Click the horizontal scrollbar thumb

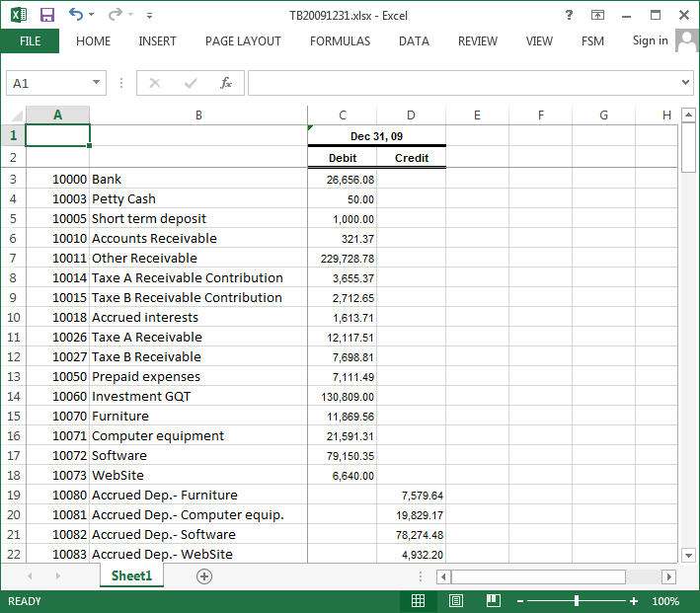pyautogui.click(x=538, y=576)
